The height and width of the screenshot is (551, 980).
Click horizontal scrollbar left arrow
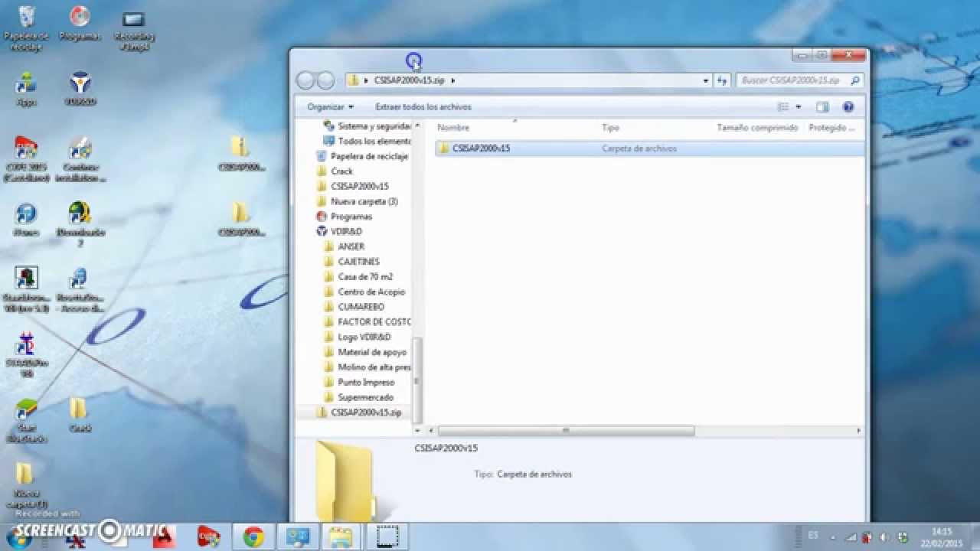tap(431, 431)
